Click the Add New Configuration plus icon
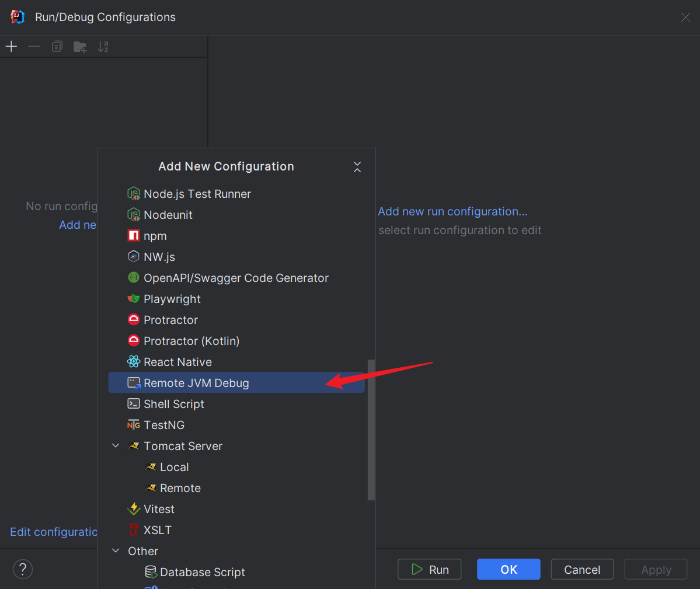Image resolution: width=700 pixels, height=589 pixels. 11,46
